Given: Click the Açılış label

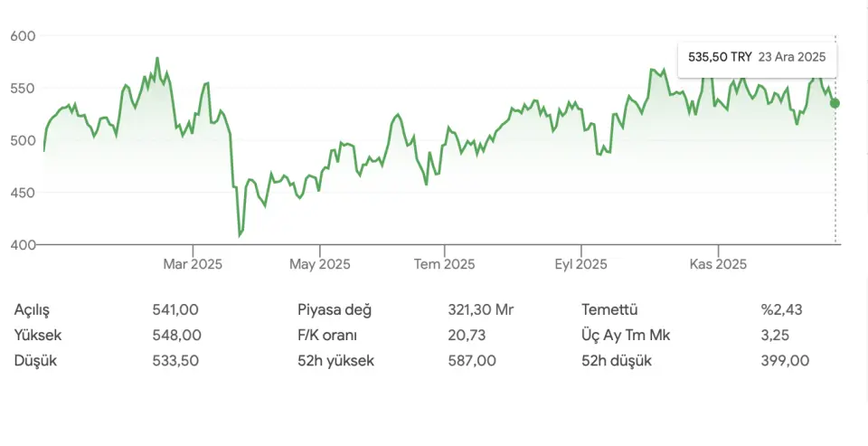Looking at the screenshot, I should [34, 309].
